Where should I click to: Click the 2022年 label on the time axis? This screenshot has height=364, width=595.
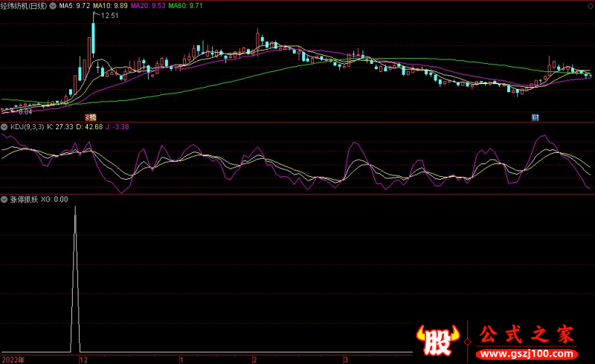click(13, 359)
